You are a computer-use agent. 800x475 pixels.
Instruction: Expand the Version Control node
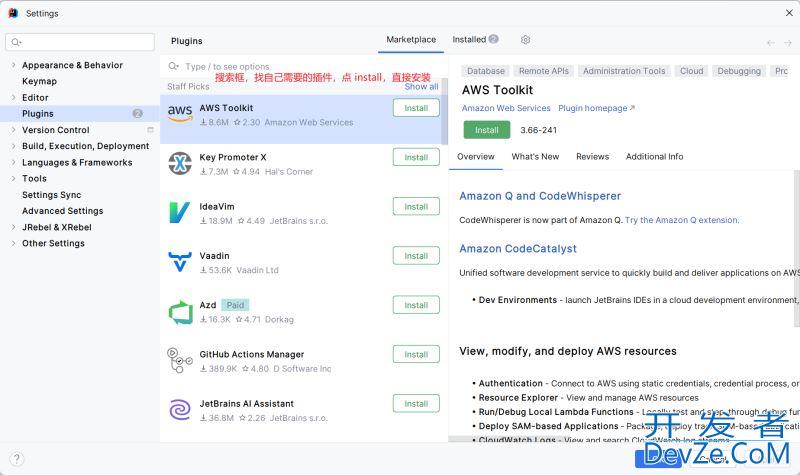click(x=13, y=130)
